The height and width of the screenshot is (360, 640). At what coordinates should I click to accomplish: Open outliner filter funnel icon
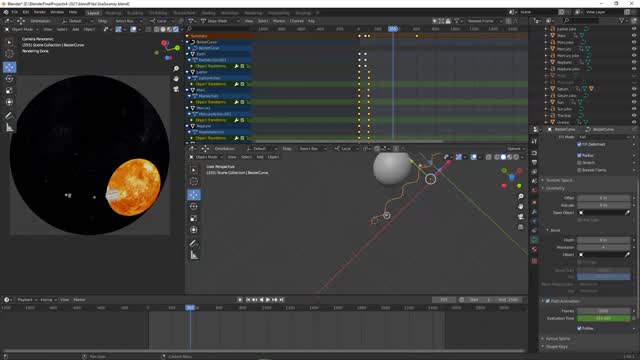622,20
